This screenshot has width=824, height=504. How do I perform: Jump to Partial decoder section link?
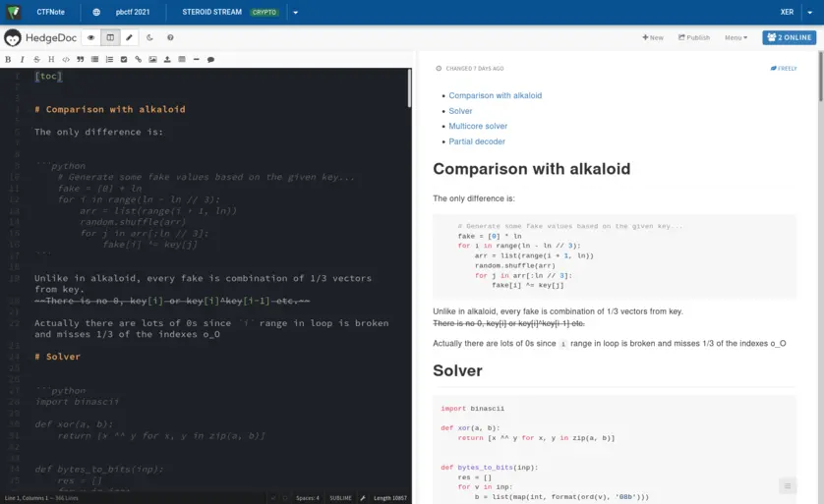[x=477, y=141]
